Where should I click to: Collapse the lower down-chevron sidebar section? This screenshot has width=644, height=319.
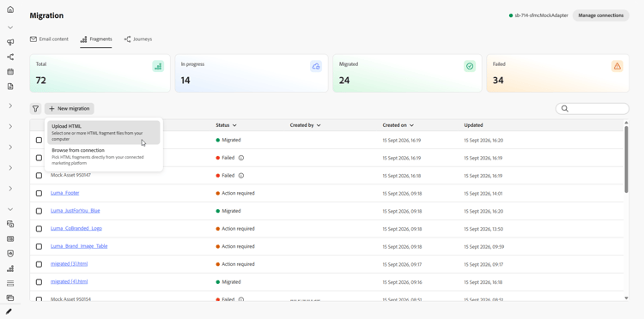pos(10,209)
